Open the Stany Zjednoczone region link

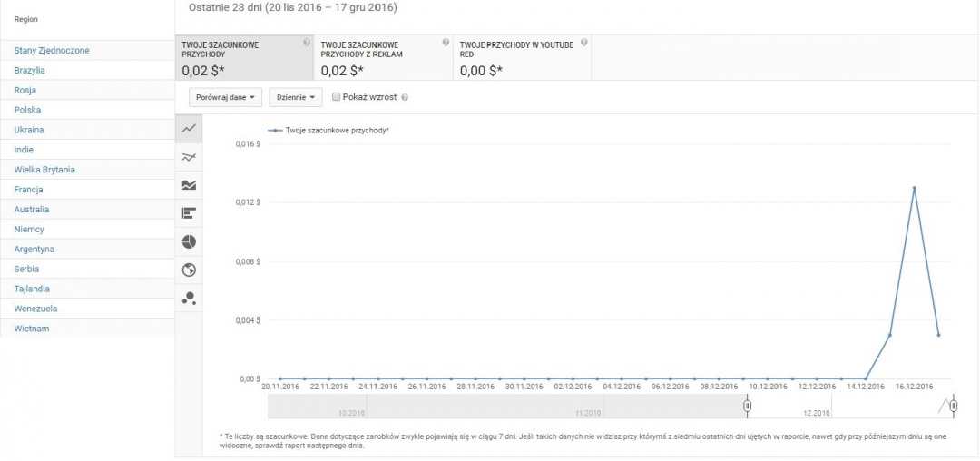point(52,51)
